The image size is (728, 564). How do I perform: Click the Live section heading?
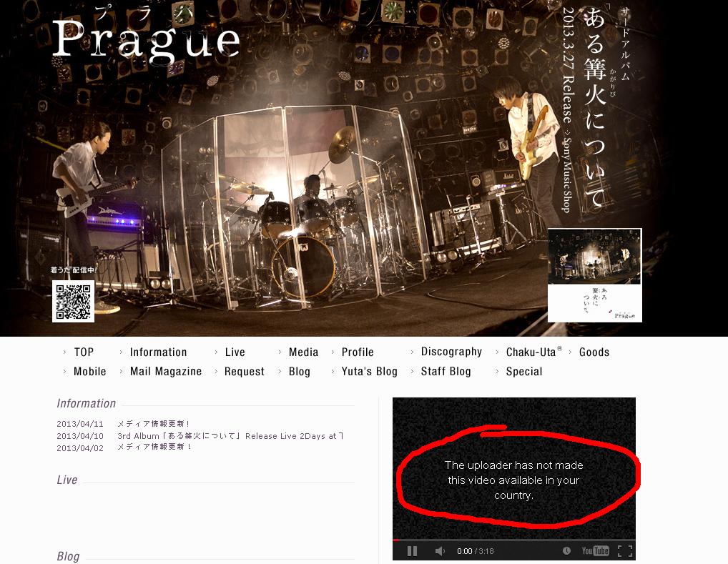67,480
